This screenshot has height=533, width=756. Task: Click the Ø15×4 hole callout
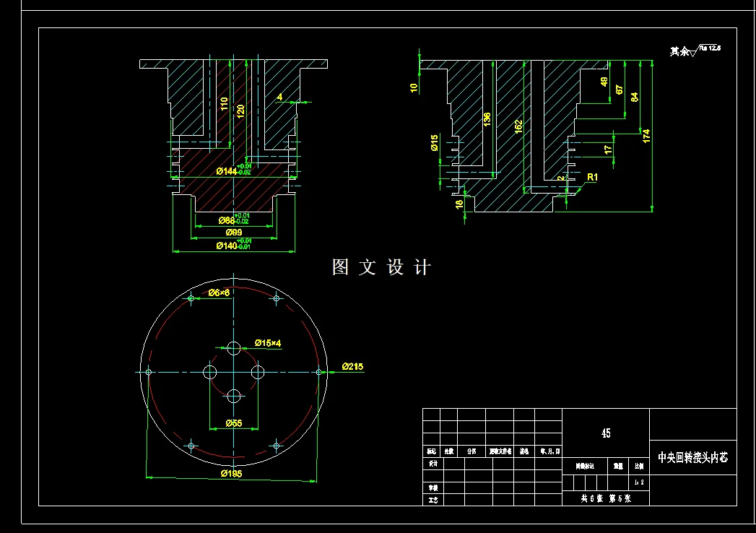tap(268, 343)
